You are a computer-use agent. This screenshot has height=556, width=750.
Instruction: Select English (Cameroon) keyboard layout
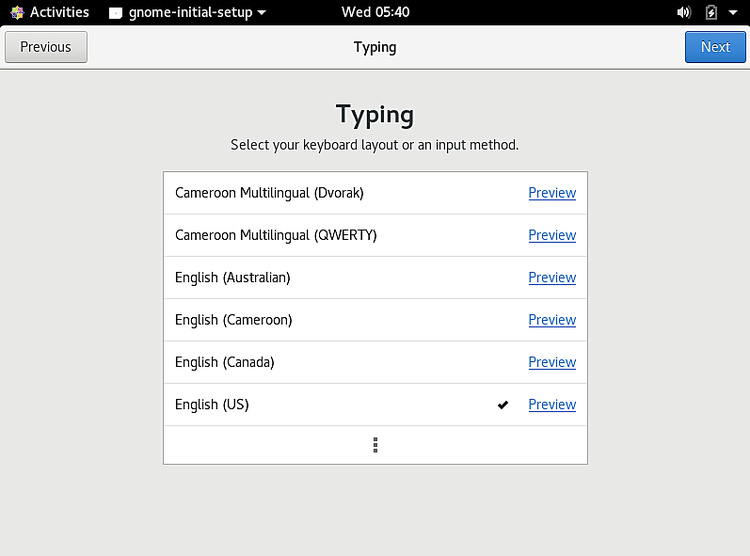(x=233, y=320)
